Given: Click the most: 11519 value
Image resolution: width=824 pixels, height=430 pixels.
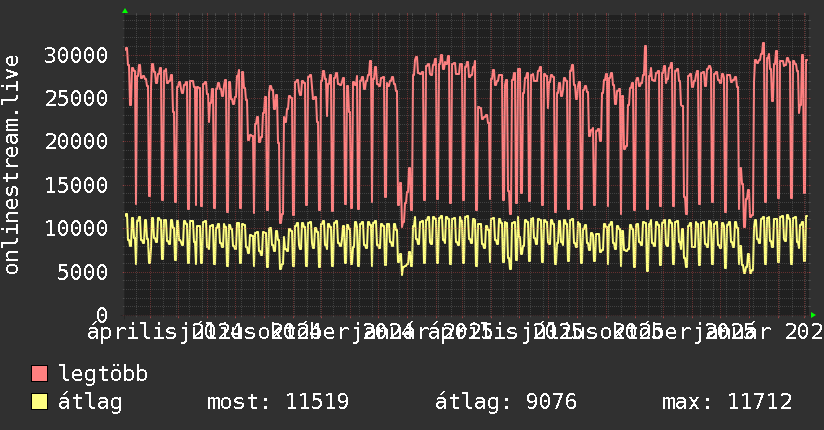Looking at the screenshot, I should (278, 402).
